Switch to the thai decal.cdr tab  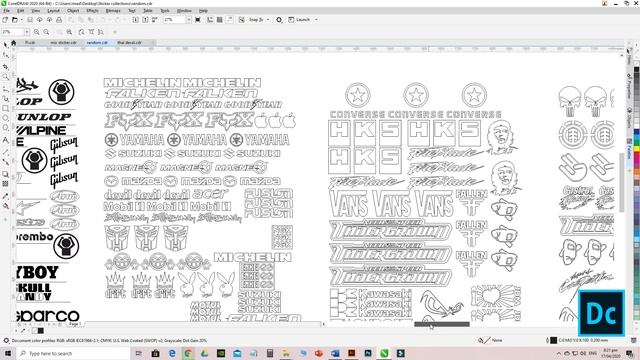coord(130,42)
